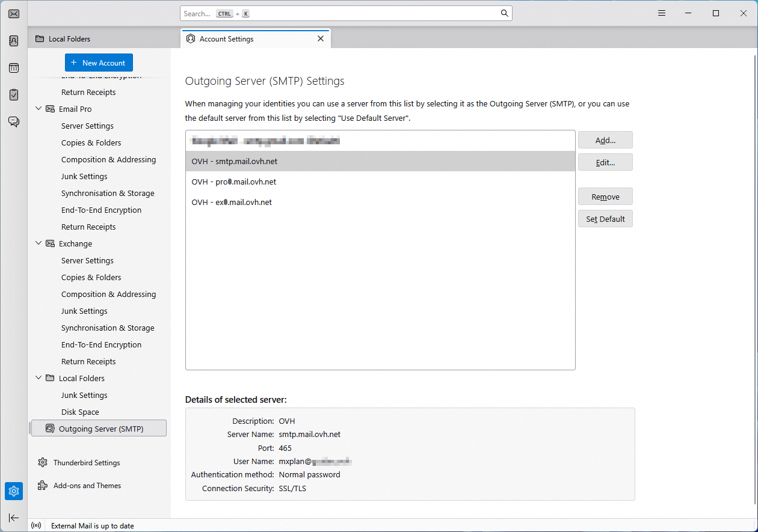This screenshot has width=758, height=532.
Task: Open the Calendar space icon
Action: pyautogui.click(x=13, y=68)
